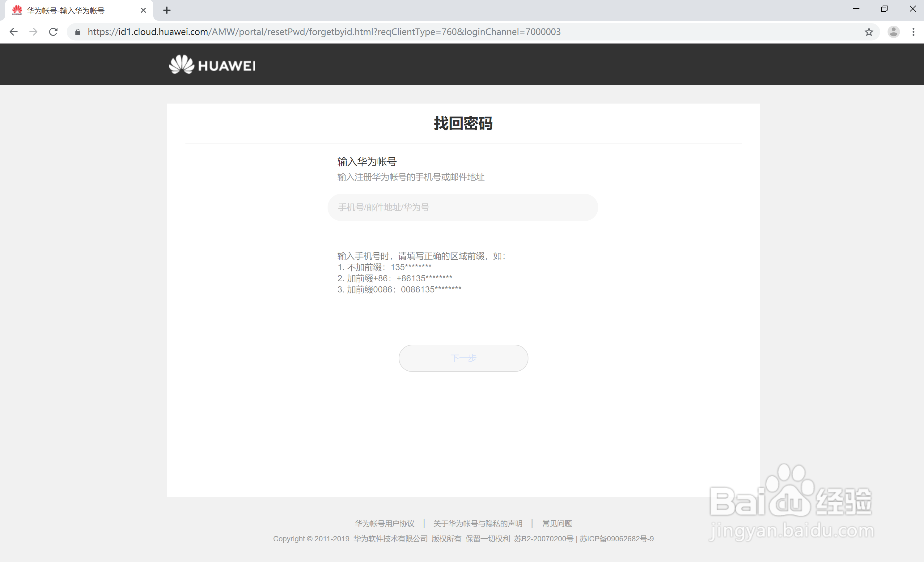Close the 华为帐号 tab
Image resolution: width=924 pixels, height=562 pixels.
pos(143,11)
